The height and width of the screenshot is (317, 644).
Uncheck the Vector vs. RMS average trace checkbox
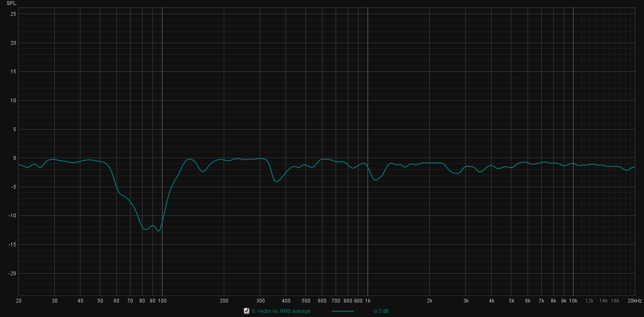click(x=247, y=311)
